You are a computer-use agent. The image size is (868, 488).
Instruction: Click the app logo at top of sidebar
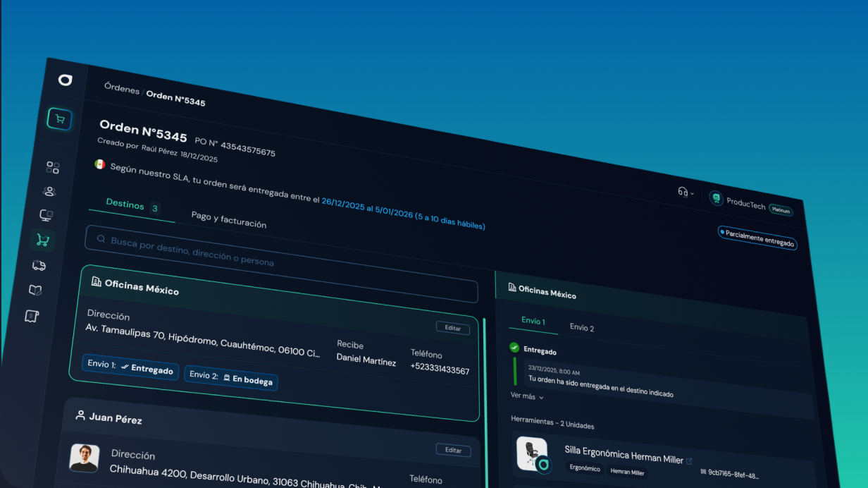point(65,80)
